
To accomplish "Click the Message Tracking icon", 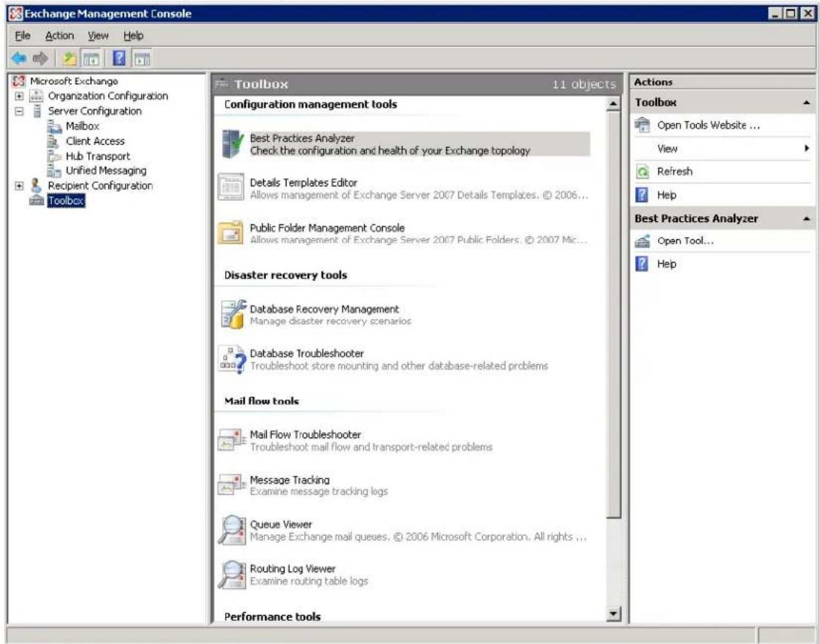I will 232,484.
